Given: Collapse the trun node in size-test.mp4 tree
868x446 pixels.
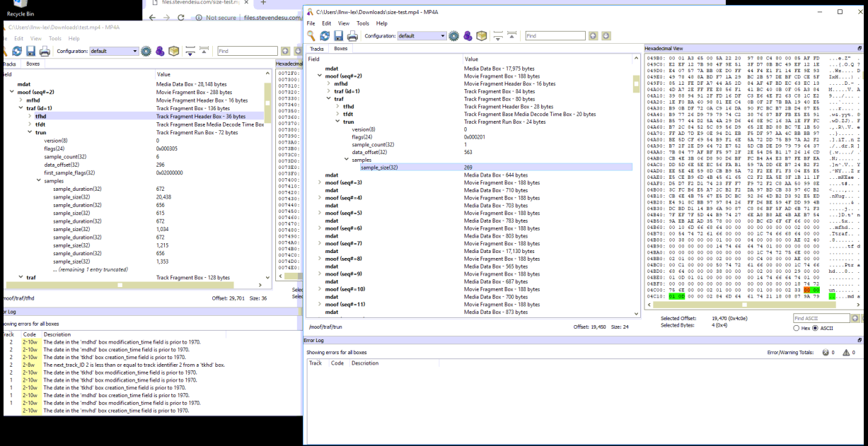Looking at the screenshot, I should click(x=337, y=122).
